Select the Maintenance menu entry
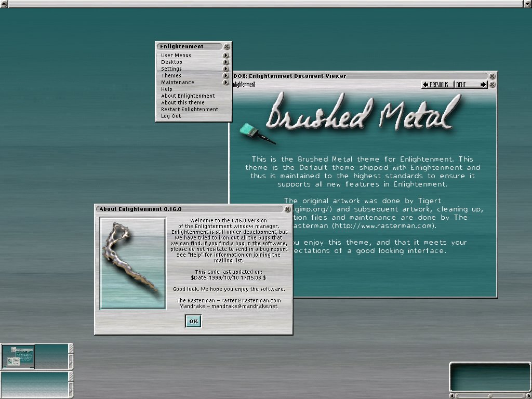 [x=178, y=82]
